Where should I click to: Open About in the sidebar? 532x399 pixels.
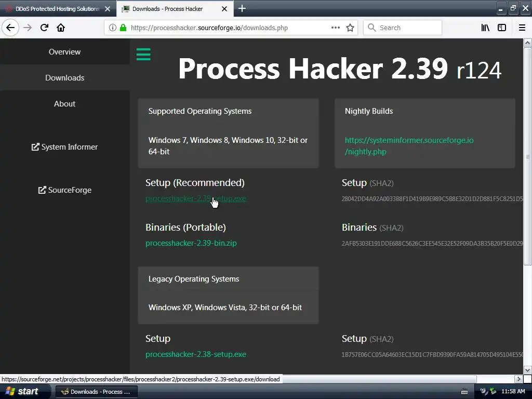[64, 104]
